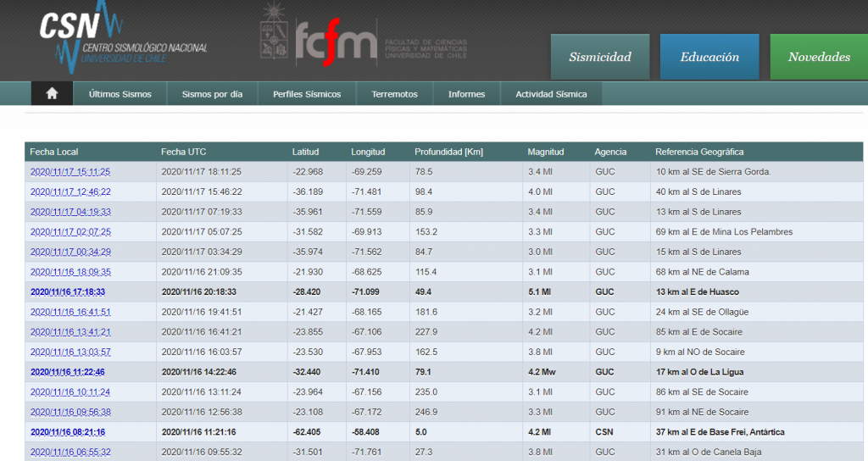Open the earthquake 2020/11/16 16:41:51
The width and height of the screenshot is (868, 461).
[x=70, y=312]
